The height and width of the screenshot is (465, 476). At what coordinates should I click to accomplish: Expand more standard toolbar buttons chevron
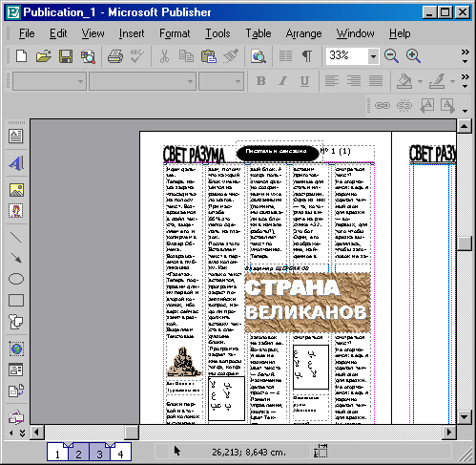point(466,56)
